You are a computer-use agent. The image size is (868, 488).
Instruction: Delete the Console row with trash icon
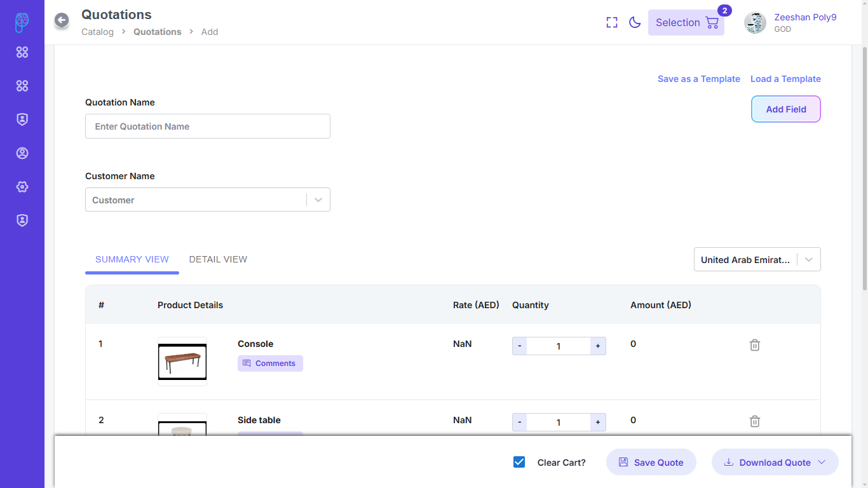[x=754, y=345]
